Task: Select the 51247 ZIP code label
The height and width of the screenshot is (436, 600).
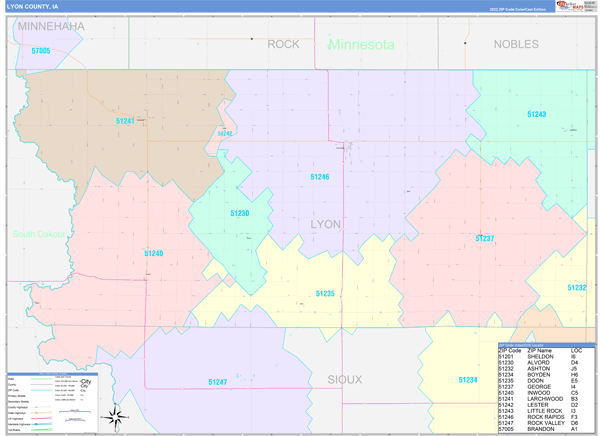Action: pyautogui.click(x=218, y=382)
